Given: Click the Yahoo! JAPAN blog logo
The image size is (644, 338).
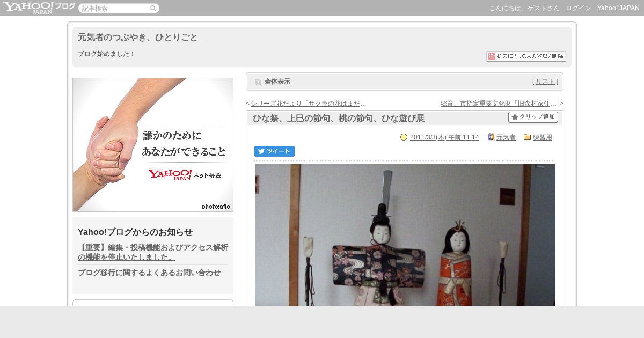Looking at the screenshot, I should [x=39, y=8].
